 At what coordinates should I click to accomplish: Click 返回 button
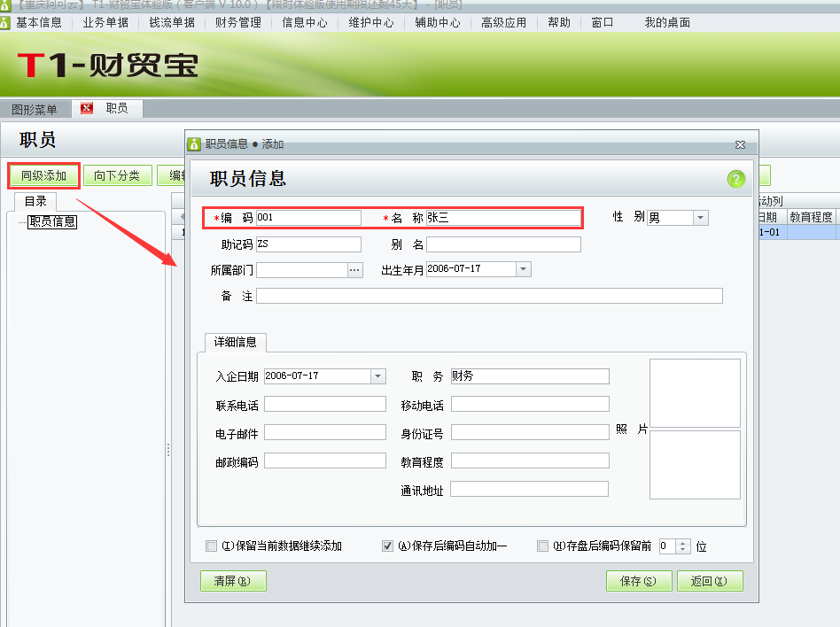click(x=709, y=581)
